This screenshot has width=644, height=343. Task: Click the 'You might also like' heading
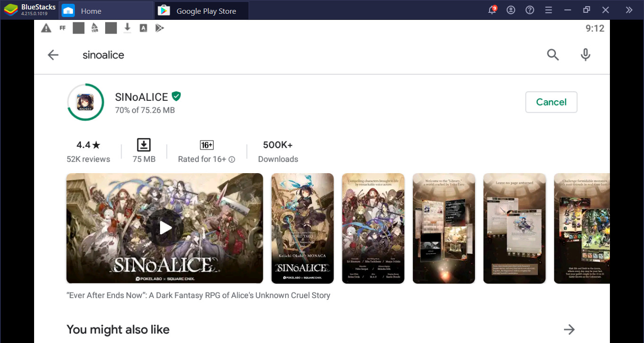(x=118, y=329)
